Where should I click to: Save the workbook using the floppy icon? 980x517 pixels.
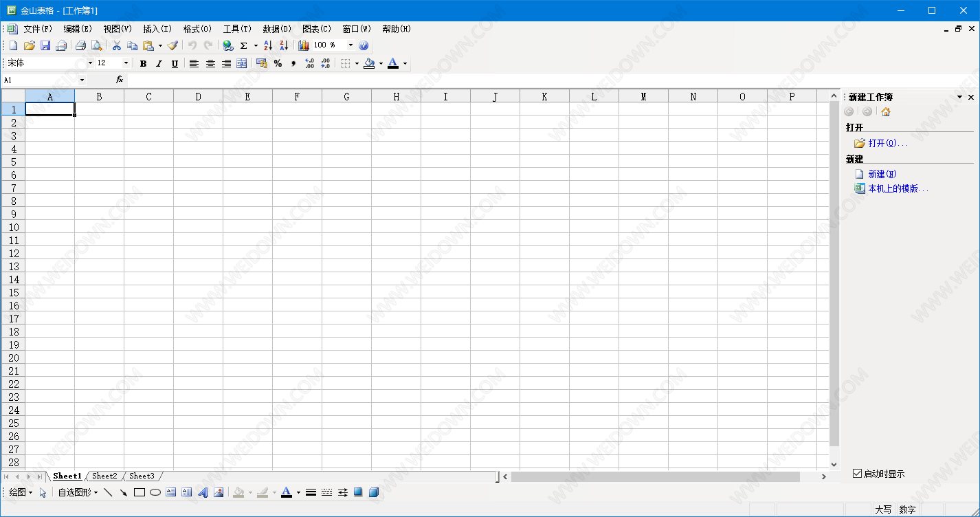pyautogui.click(x=45, y=45)
